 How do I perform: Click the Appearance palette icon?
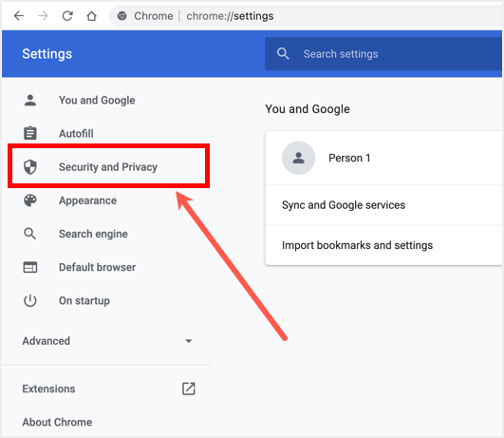tap(30, 200)
